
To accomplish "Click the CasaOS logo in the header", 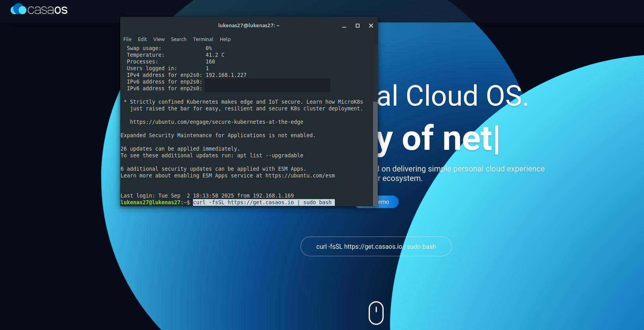I will [x=39, y=9].
